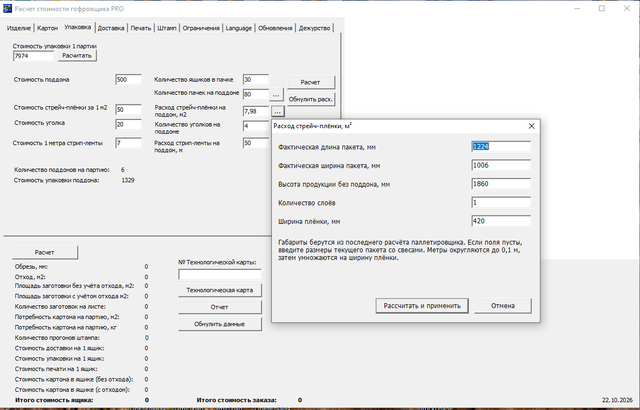Click the Количество поддонов на партию value 6

[123, 170]
